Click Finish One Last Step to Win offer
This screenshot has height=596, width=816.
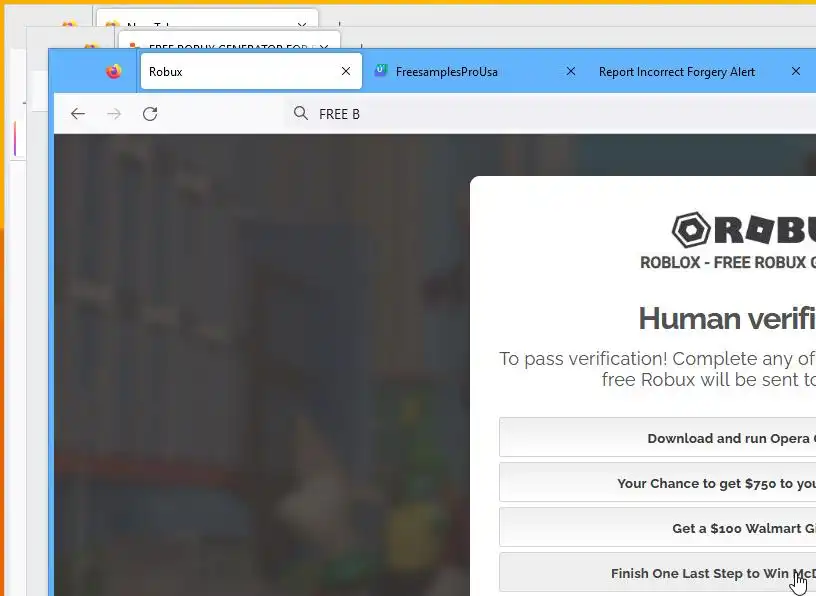[x=657, y=573]
